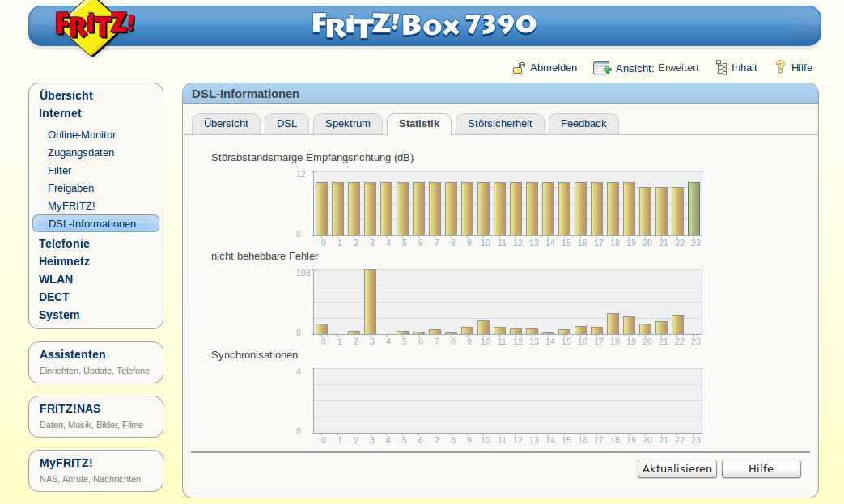Open the Störsicherheit tab
This screenshot has width=844, height=504.
[x=500, y=124]
